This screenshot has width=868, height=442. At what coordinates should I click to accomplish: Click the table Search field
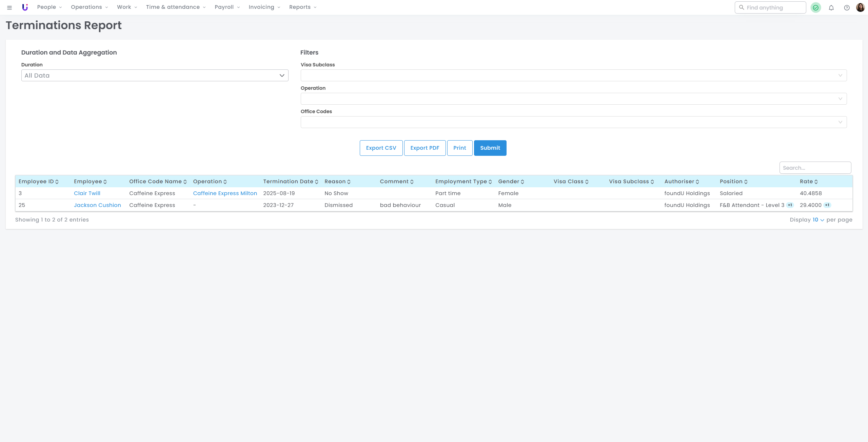(x=815, y=168)
